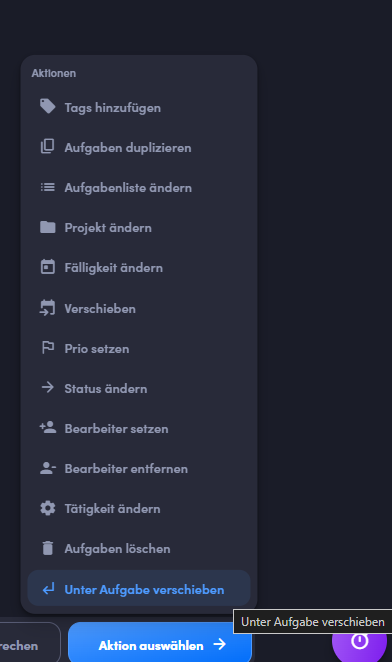Click the calendar icon beside Fälligkeit ändern
392x662 pixels.
point(47,267)
